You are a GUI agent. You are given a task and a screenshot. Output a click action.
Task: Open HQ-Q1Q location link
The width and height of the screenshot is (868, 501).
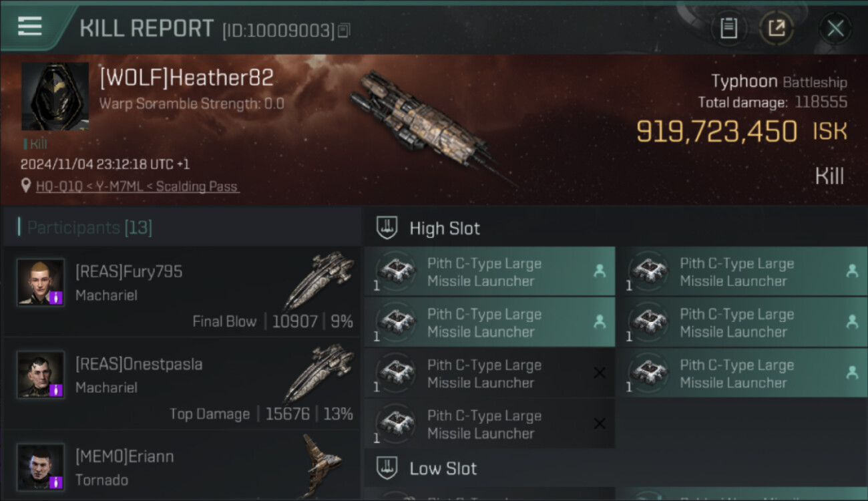pyautogui.click(x=137, y=186)
